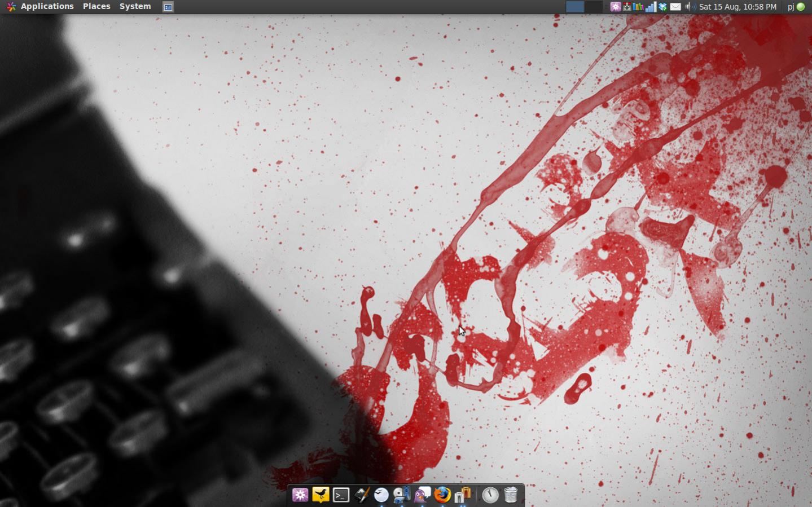Click the show desktop button in top panel
The image size is (812, 507).
pyautogui.click(x=168, y=7)
